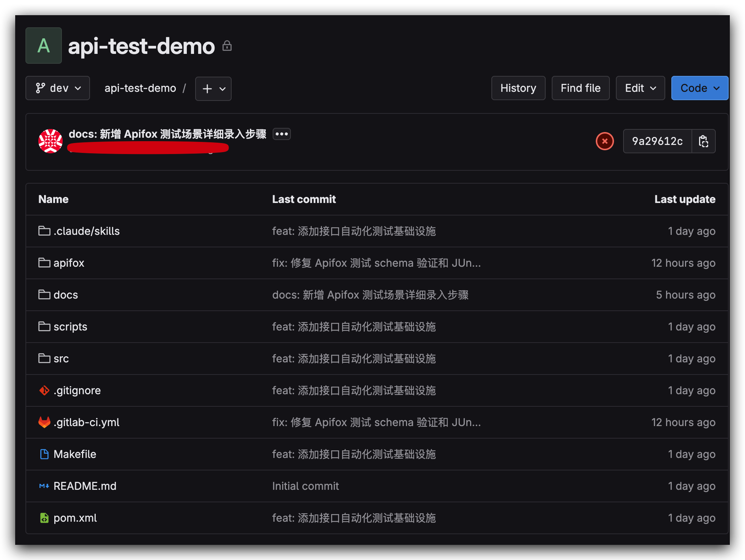
Task: Open the Makefile file
Action: pos(75,454)
